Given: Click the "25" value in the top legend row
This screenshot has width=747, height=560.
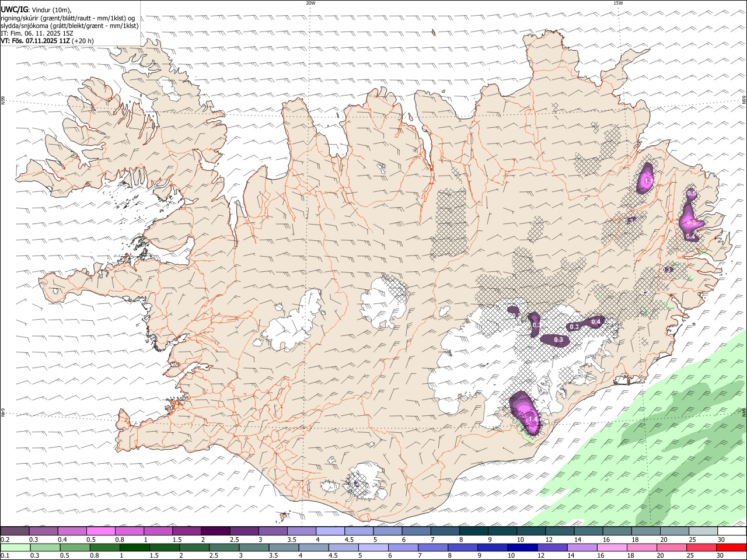Looking at the screenshot, I should click(x=692, y=540).
